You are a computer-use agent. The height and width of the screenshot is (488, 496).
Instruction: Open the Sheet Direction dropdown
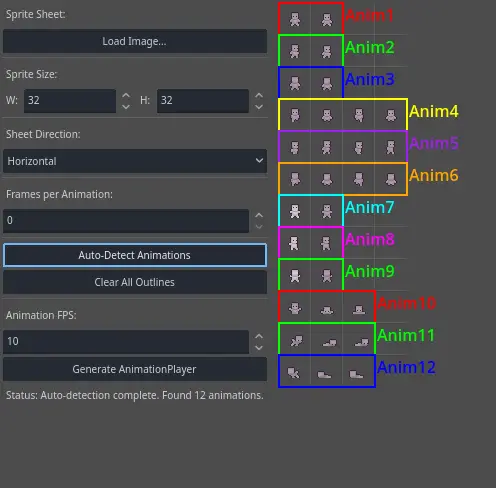pyautogui.click(x=135, y=161)
